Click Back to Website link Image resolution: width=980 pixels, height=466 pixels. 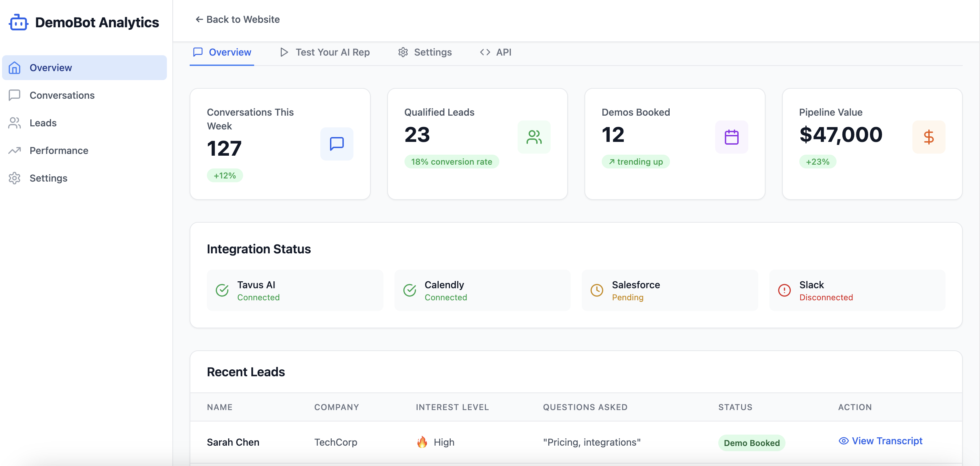tap(237, 19)
